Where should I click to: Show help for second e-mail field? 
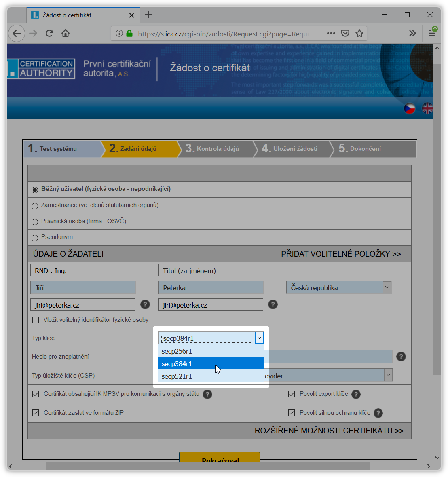pyautogui.click(x=273, y=304)
